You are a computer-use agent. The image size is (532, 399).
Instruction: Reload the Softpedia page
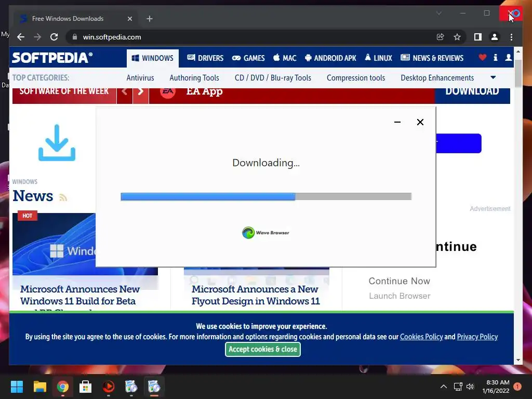pyautogui.click(x=54, y=37)
